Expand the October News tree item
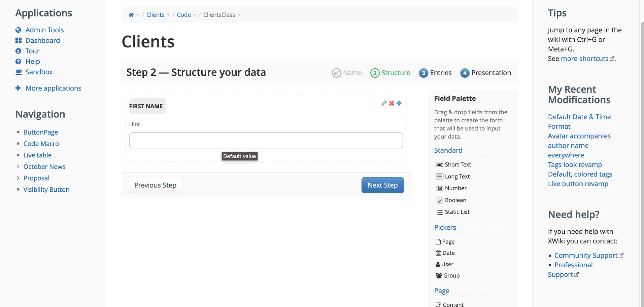Image resolution: width=644 pixels, height=307 pixels. 18,167
